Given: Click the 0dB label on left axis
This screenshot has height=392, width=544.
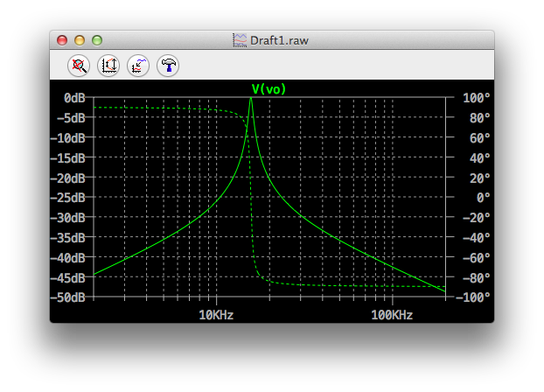Looking at the screenshot, I should coord(73,98).
